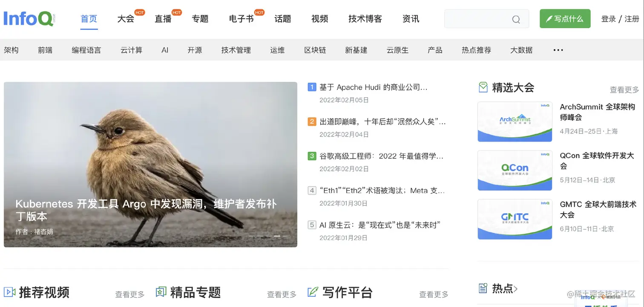
Task: Select the 云计算 category tab
Action: pos(131,50)
